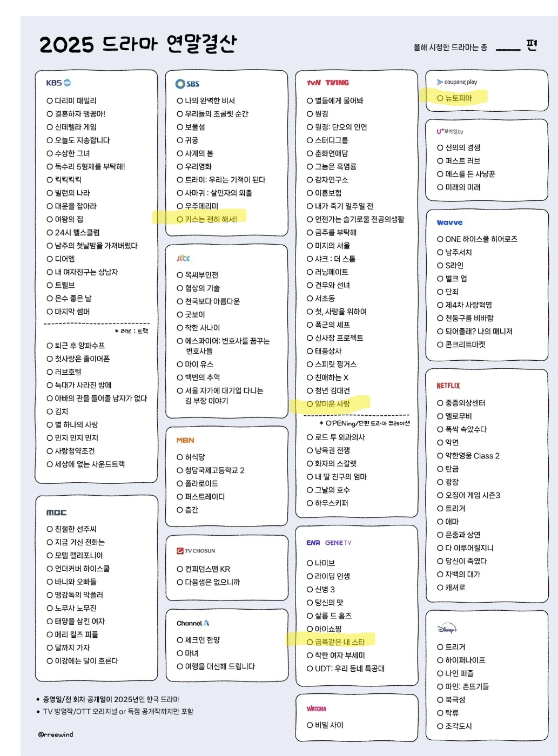Click the WATCHA logo
Screen dimensions: 558x756
317,708
